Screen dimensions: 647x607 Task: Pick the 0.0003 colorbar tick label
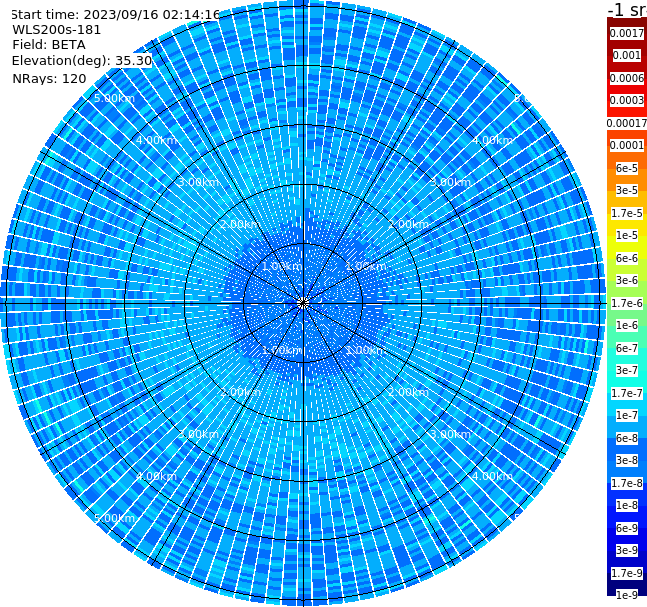(627, 100)
